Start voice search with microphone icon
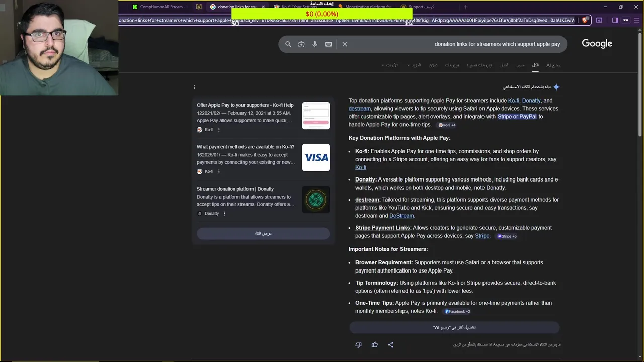 (315, 44)
